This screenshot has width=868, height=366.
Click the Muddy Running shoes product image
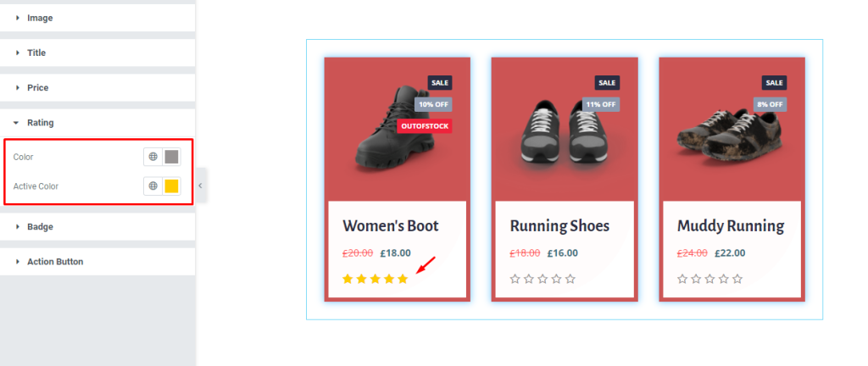pos(730,133)
